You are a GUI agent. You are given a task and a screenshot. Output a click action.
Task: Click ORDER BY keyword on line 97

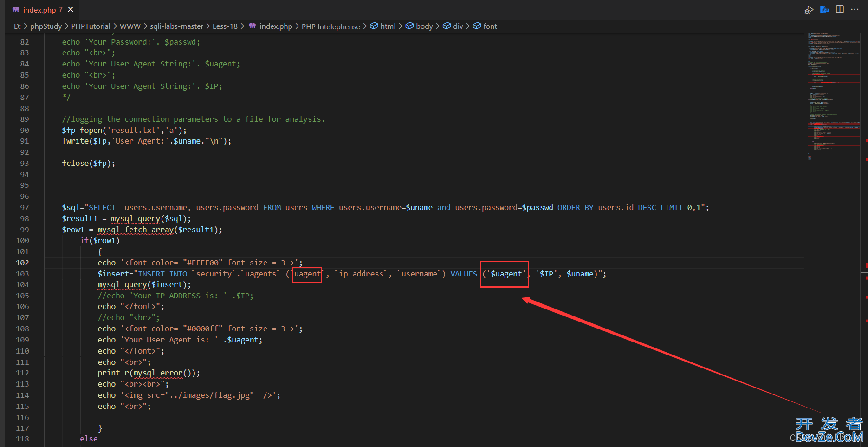tap(576, 208)
